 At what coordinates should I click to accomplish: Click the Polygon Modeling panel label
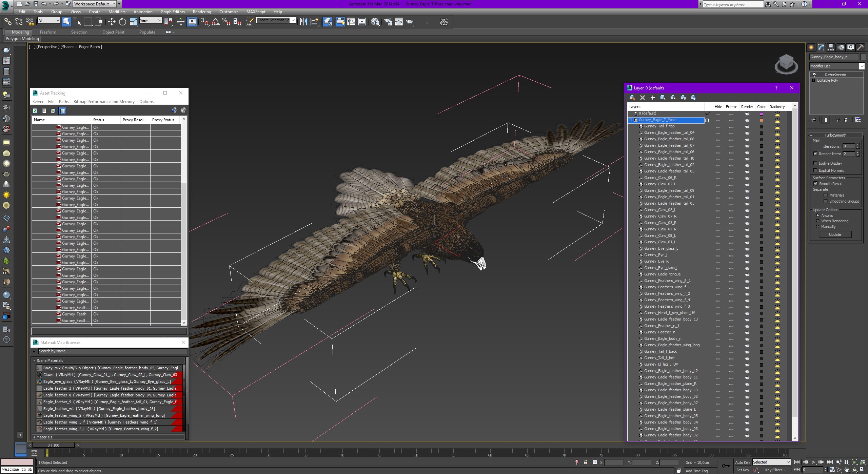pyautogui.click(x=22, y=39)
